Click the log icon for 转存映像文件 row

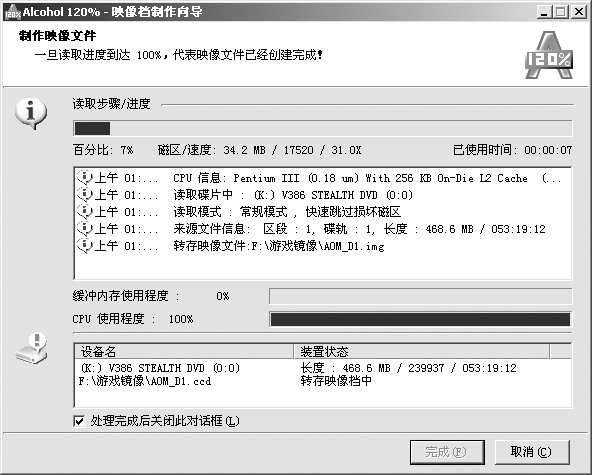[x=85, y=246]
